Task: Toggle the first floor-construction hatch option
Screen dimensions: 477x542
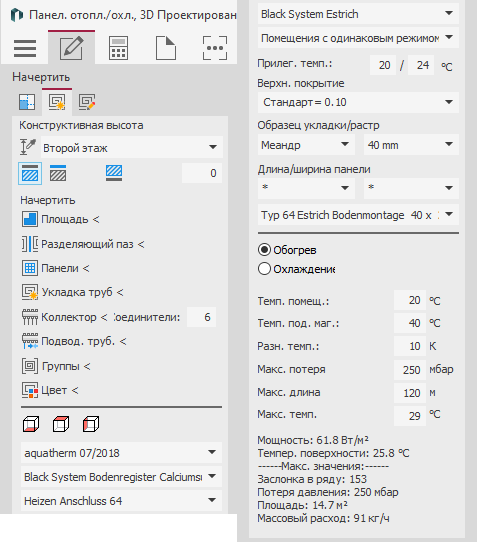Action: tap(30, 173)
